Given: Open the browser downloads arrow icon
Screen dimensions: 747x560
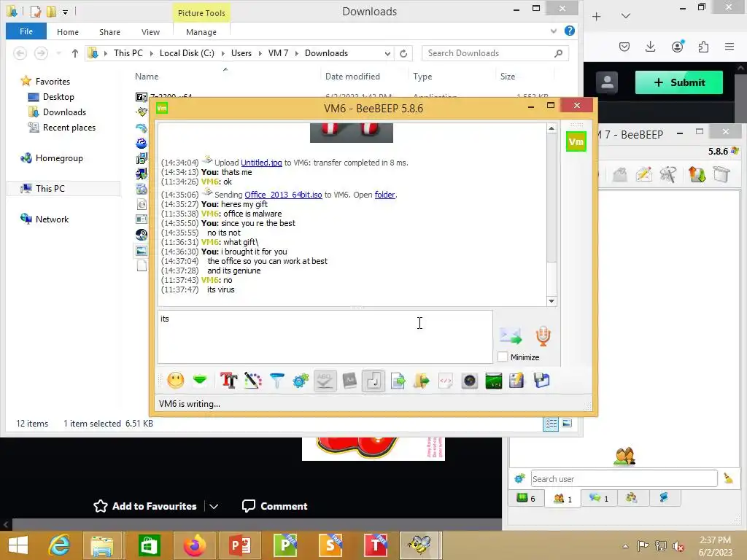Looking at the screenshot, I should [650, 47].
